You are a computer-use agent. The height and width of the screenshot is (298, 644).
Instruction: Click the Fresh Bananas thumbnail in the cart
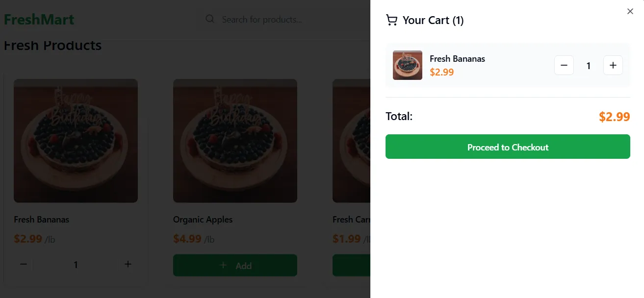408,65
